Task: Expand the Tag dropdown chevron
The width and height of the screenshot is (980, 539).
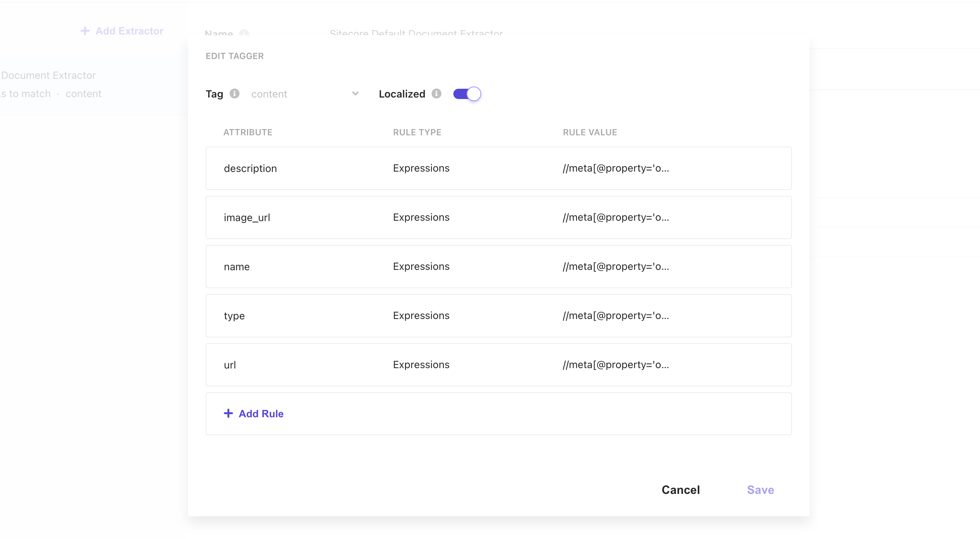Action: click(x=355, y=93)
